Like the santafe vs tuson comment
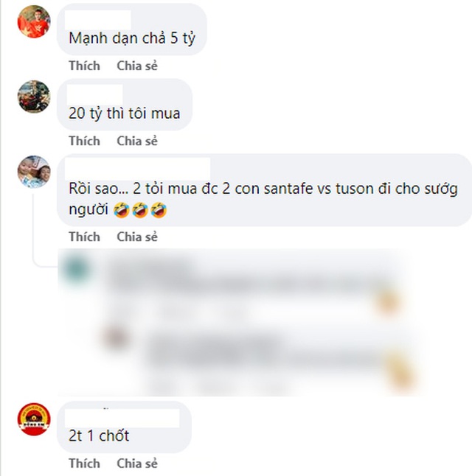This screenshot has width=472, height=476. coord(85,237)
